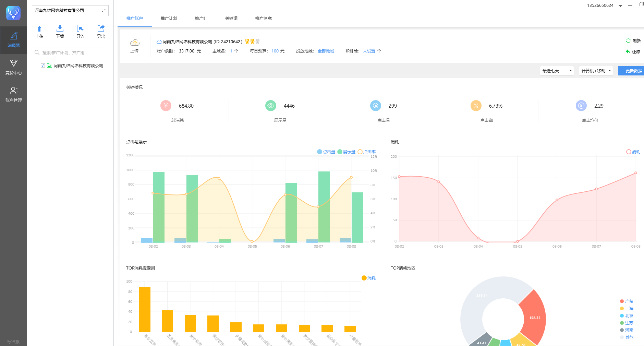This screenshot has width=644, height=346.
Task: Open the 最近七天 date range dropdown
Action: click(557, 71)
